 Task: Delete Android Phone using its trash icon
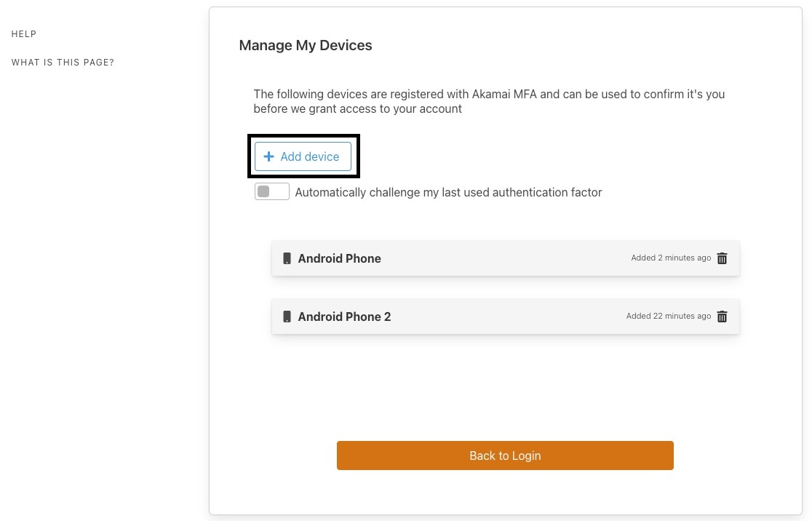point(722,258)
